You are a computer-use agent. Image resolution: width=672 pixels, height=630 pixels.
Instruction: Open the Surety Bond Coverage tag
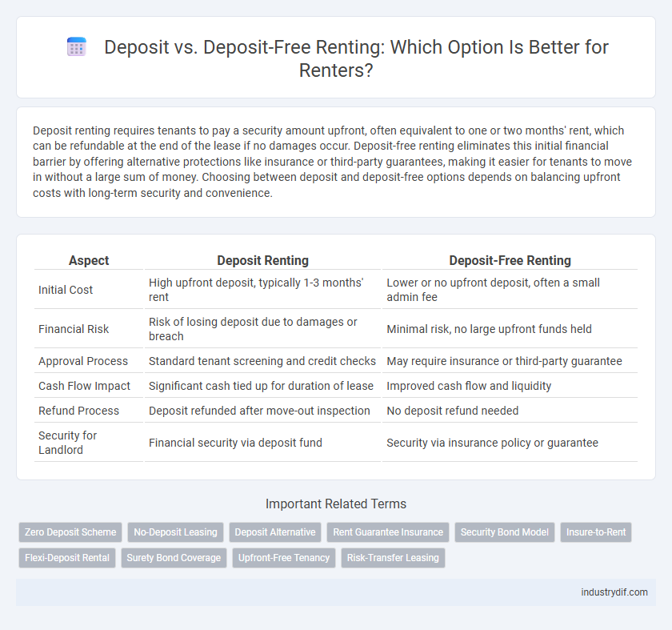tap(174, 558)
